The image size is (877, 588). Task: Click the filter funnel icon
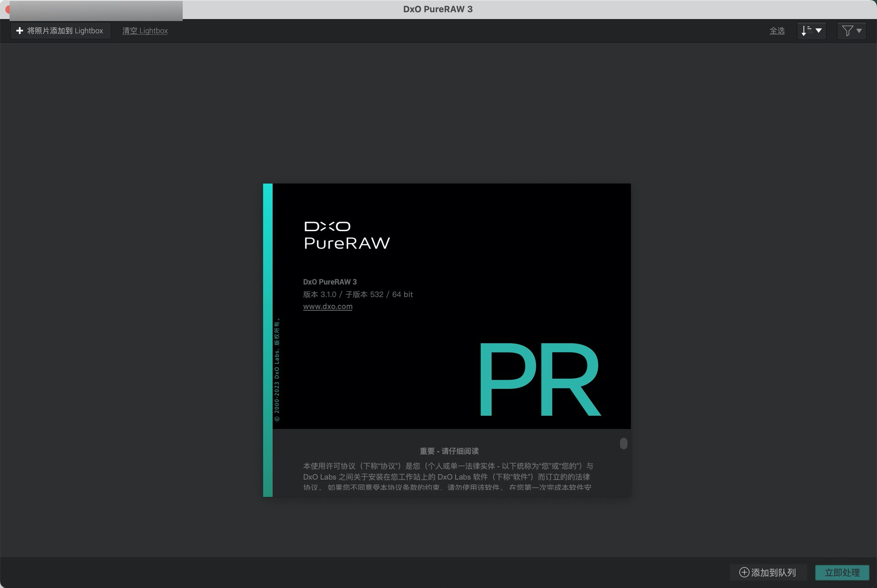pos(848,31)
